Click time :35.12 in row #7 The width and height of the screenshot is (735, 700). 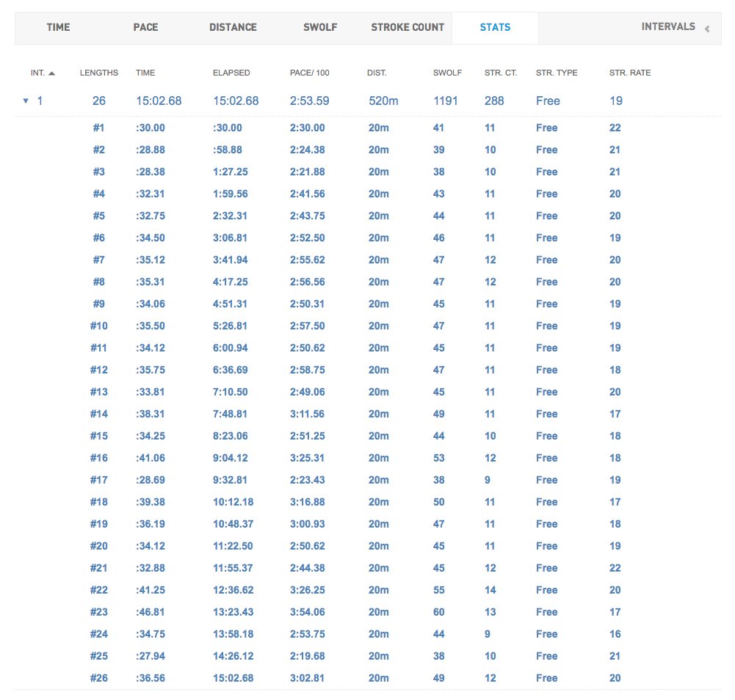pos(151,260)
